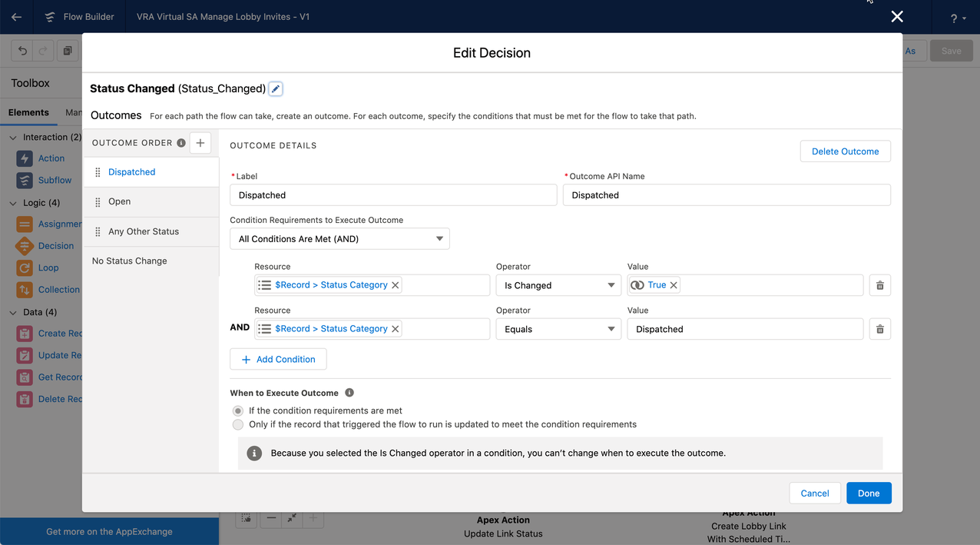Select the Assignment element icon

(x=26, y=224)
